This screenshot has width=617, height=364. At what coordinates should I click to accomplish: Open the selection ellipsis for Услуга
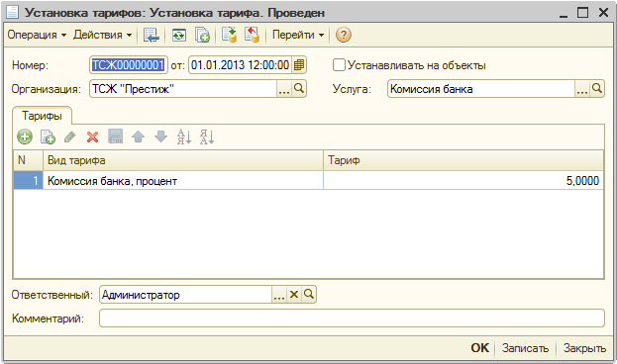click(582, 89)
